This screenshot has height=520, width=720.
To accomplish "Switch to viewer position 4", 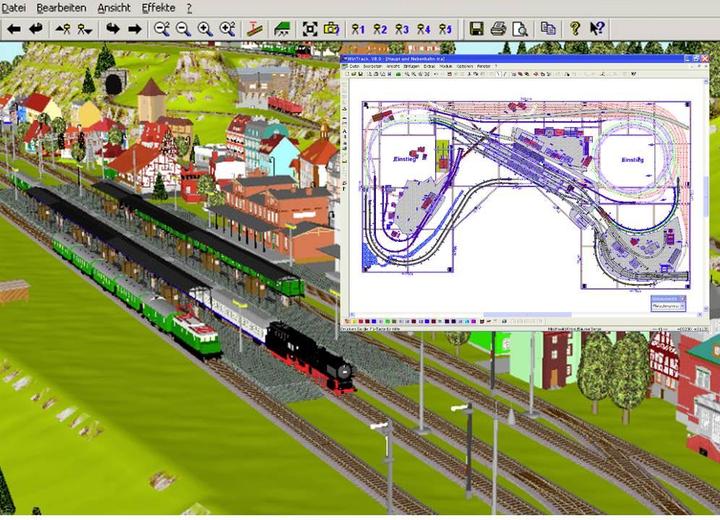I will 423,29.
